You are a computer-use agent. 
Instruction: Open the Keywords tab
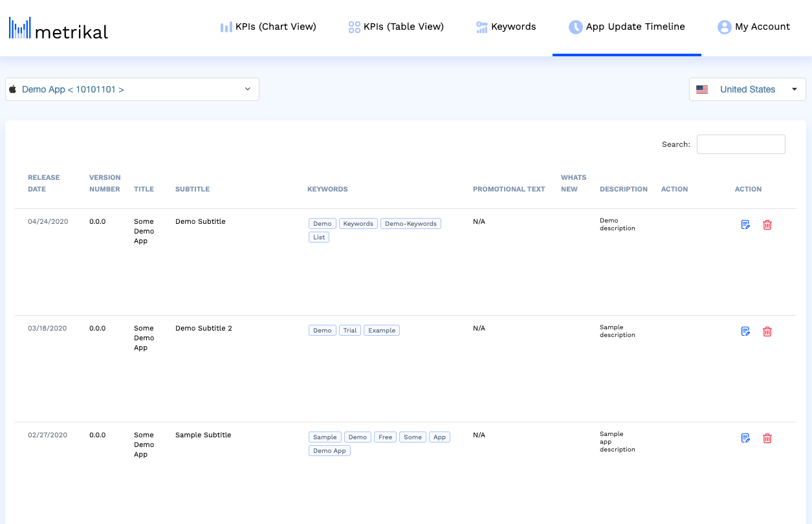(x=506, y=27)
